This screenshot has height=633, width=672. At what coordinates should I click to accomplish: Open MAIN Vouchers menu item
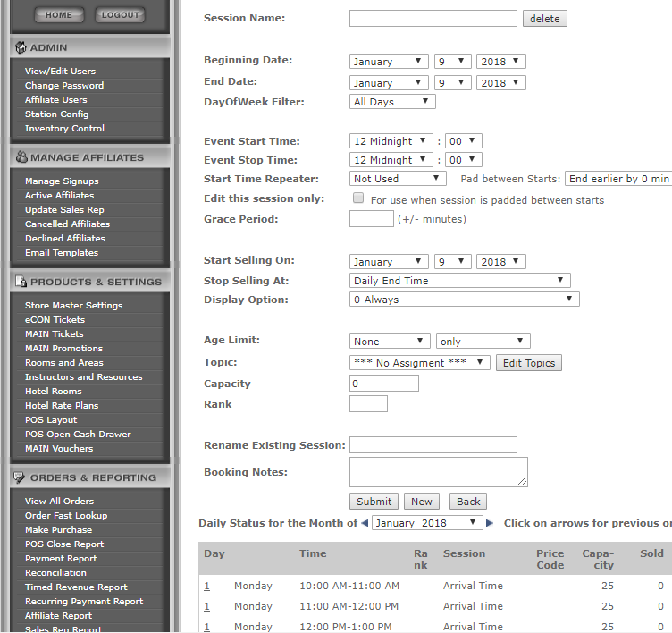coord(59,448)
